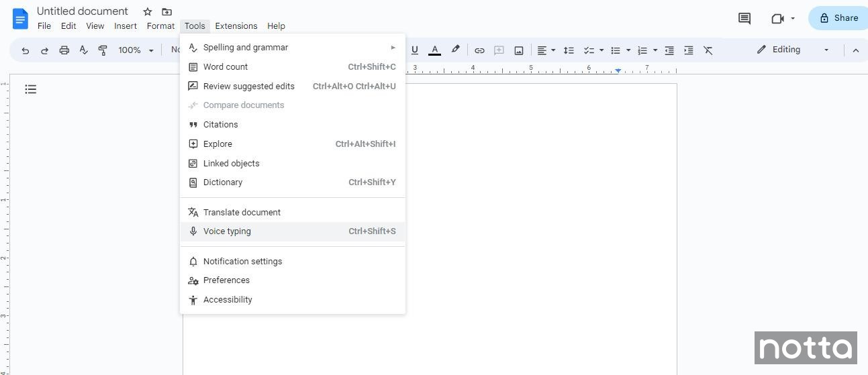Insert a checklist

coord(589,50)
